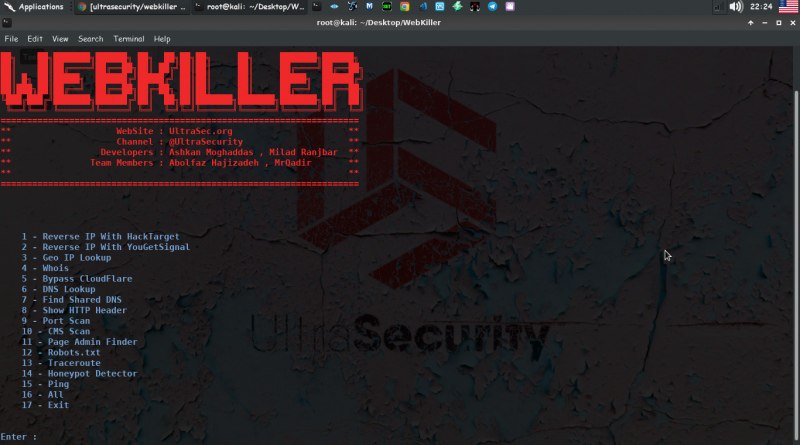Open the green-text terminal launcher icon

(387, 7)
